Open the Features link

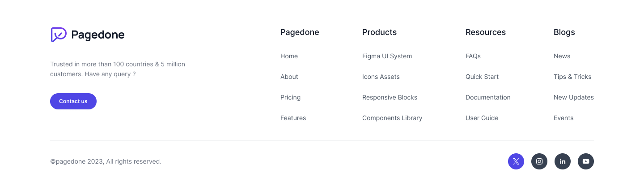coord(293,118)
